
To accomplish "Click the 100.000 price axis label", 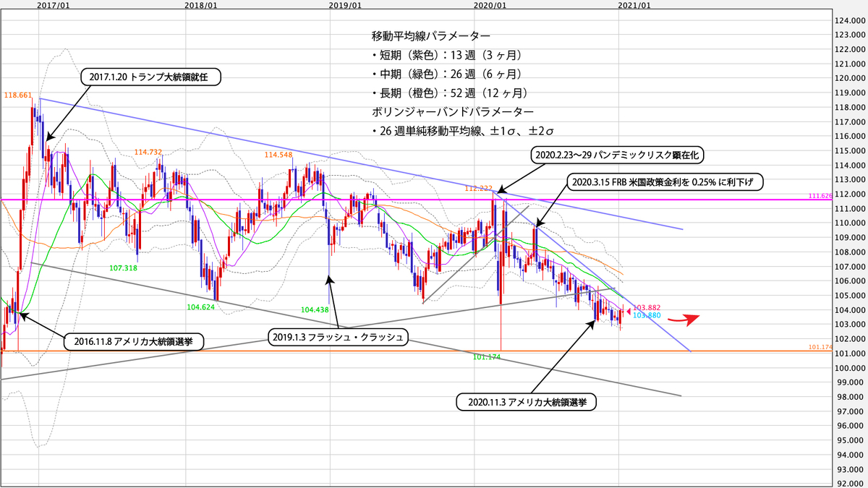I will coord(848,368).
